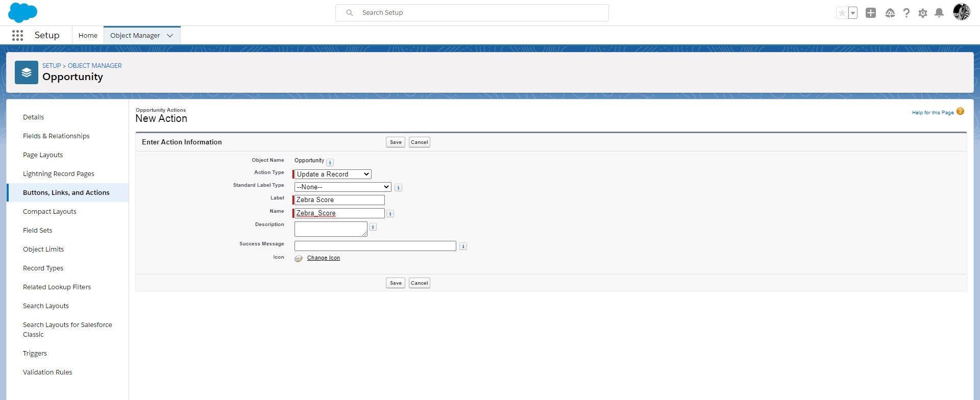Click the current action icon image

[299, 259]
